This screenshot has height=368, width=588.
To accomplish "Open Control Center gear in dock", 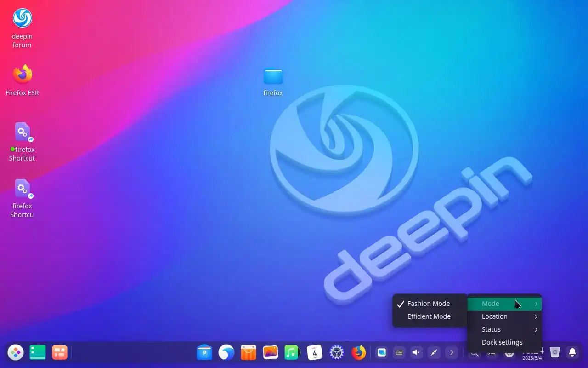I will tap(337, 353).
